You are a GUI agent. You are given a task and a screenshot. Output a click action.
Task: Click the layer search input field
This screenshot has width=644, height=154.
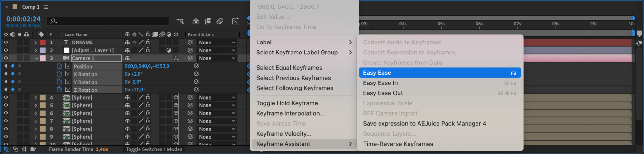click(x=109, y=21)
